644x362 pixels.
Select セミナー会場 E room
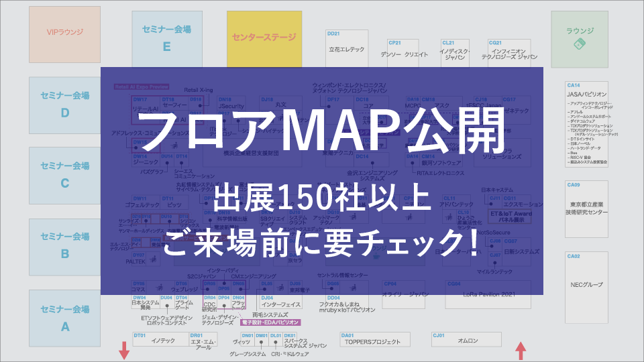[x=167, y=39]
